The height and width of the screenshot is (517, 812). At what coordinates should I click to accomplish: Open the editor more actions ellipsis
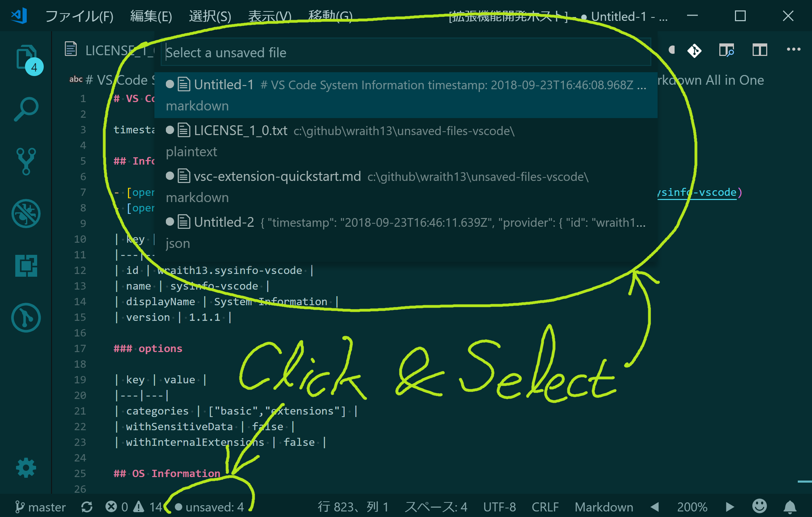793,50
